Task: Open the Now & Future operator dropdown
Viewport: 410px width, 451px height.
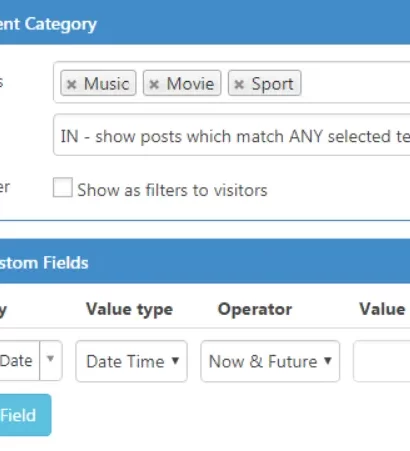Action: click(270, 361)
